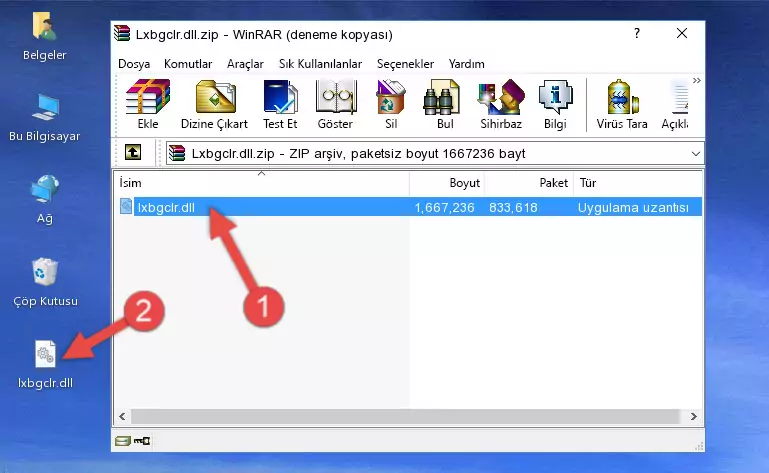Show the Bilgi (Info) panel
769x473 pixels.
pos(555,105)
